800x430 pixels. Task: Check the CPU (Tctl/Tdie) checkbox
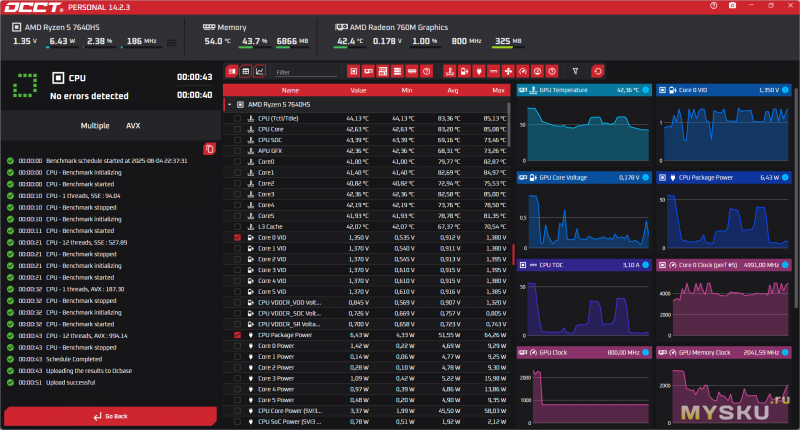tap(237, 118)
